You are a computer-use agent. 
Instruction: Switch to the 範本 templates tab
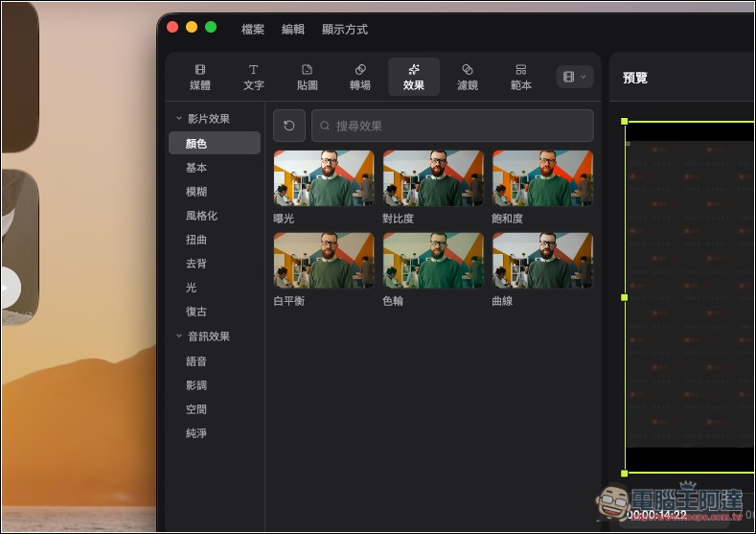tap(520, 78)
